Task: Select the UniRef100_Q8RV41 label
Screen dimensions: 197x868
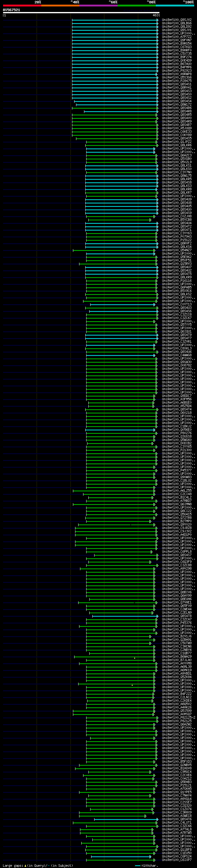Action: pos(177,88)
